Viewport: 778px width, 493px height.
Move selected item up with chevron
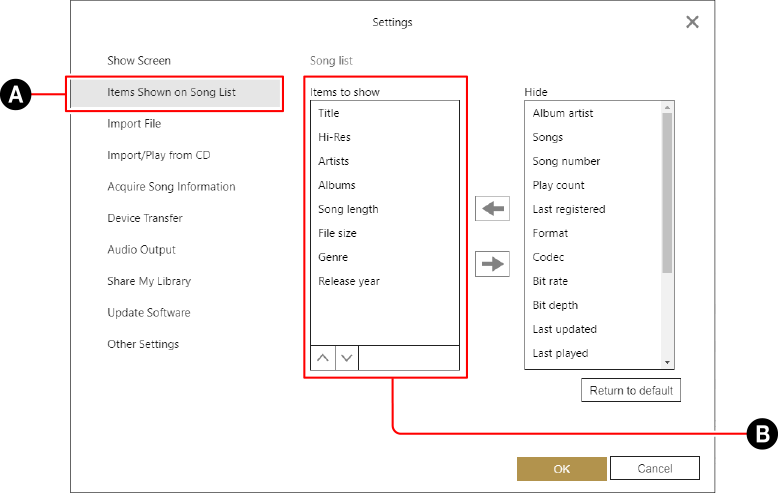[322, 358]
